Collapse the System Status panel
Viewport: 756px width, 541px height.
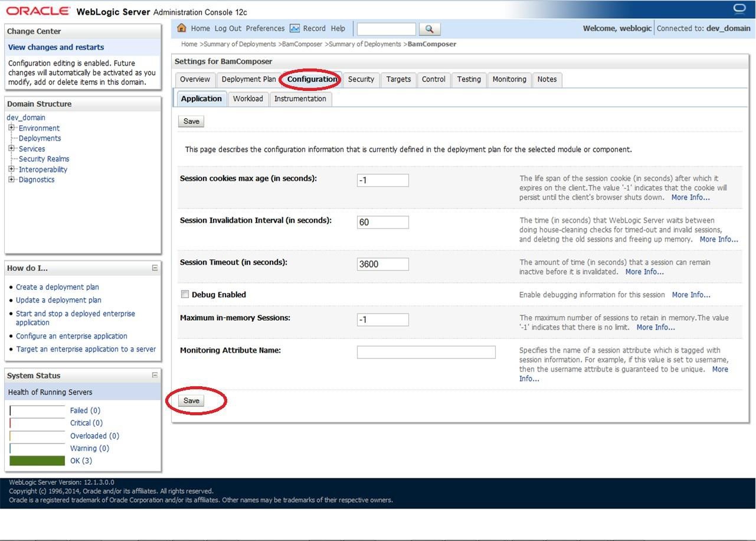point(155,375)
